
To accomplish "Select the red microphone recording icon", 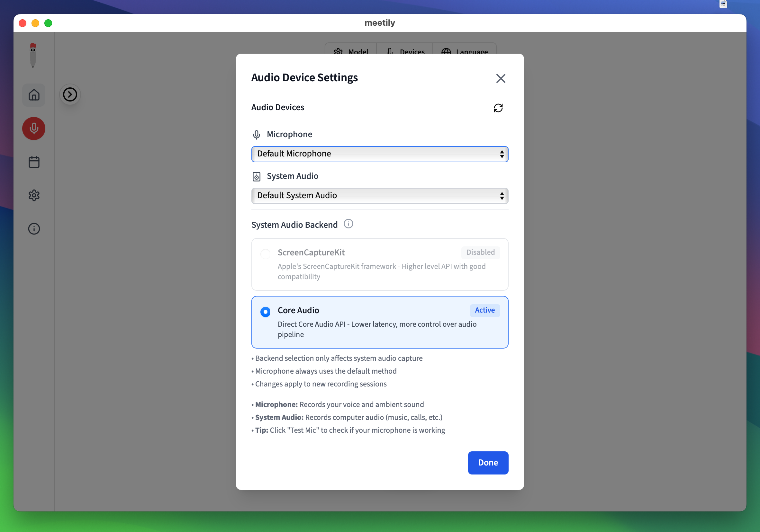I will [34, 129].
